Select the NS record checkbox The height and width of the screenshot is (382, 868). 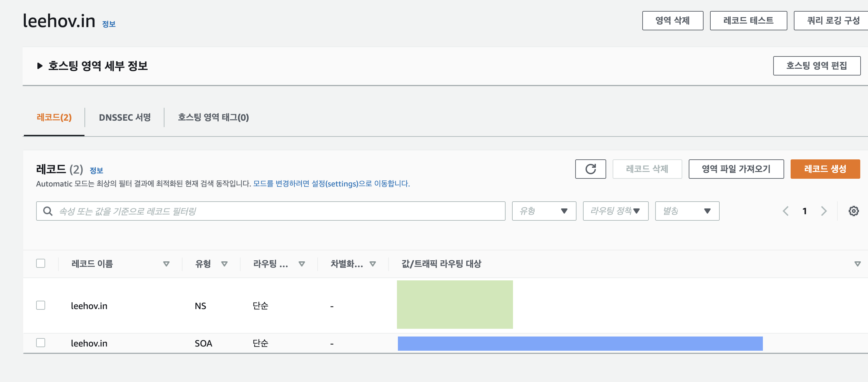41,305
